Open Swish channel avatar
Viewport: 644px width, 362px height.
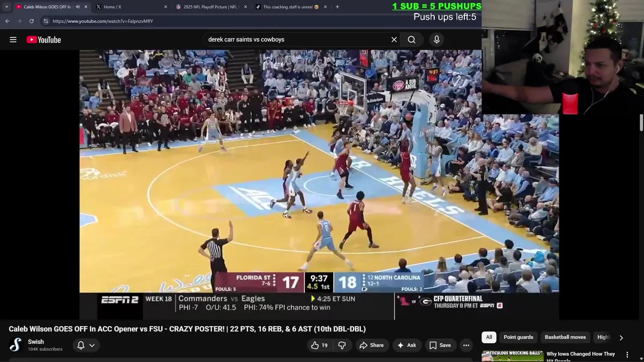(16, 345)
